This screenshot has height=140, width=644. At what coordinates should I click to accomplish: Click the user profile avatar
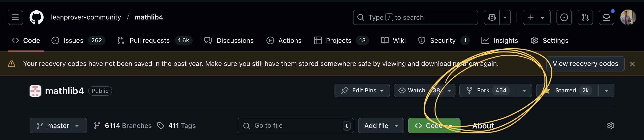[x=628, y=17]
